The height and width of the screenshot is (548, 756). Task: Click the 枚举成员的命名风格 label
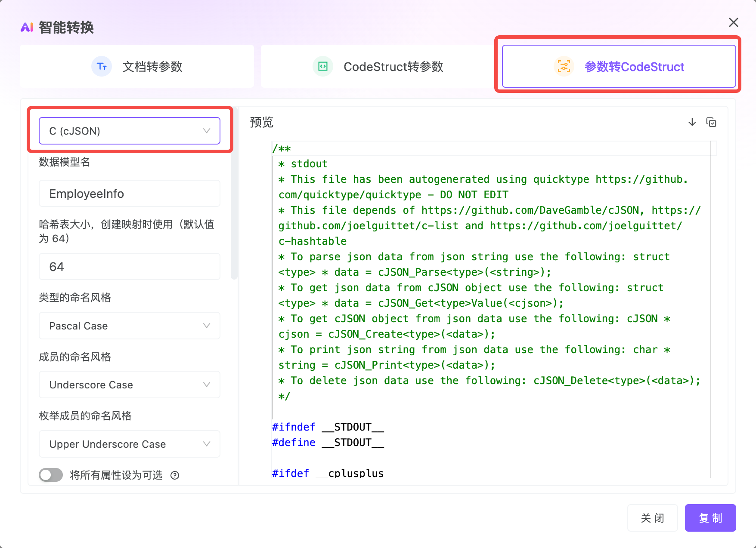85,416
